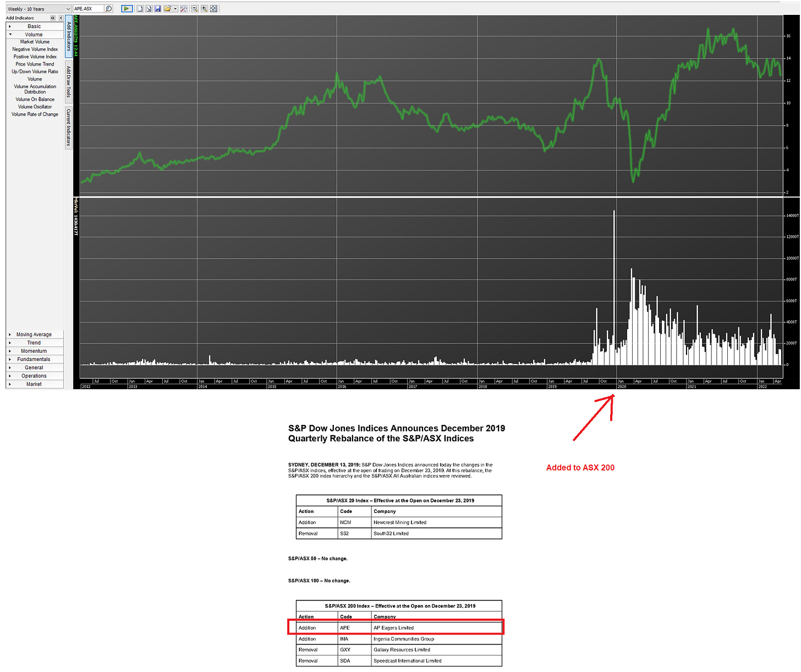Add the Volume Rate of Change indicator
Viewport: 801px width, 672px height.
click(x=35, y=114)
